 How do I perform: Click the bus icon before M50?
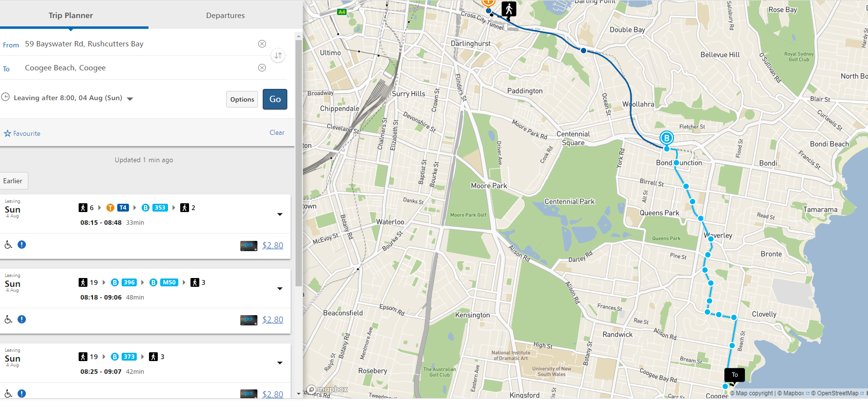pyautogui.click(x=153, y=282)
